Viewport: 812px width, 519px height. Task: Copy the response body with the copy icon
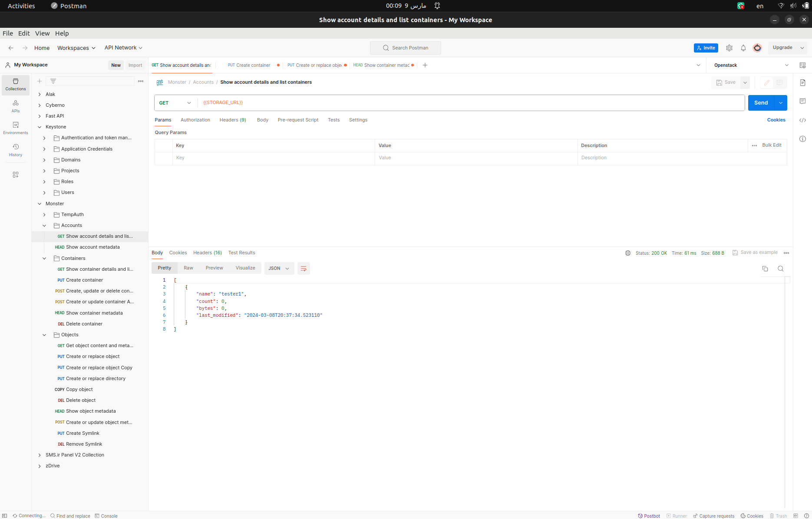click(x=765, y=269)
